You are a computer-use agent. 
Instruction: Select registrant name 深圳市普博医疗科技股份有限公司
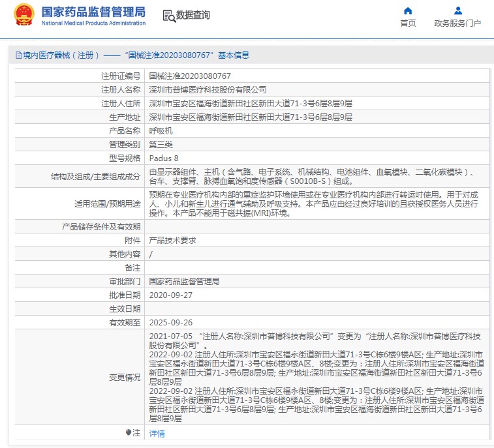tap(208, 90)
